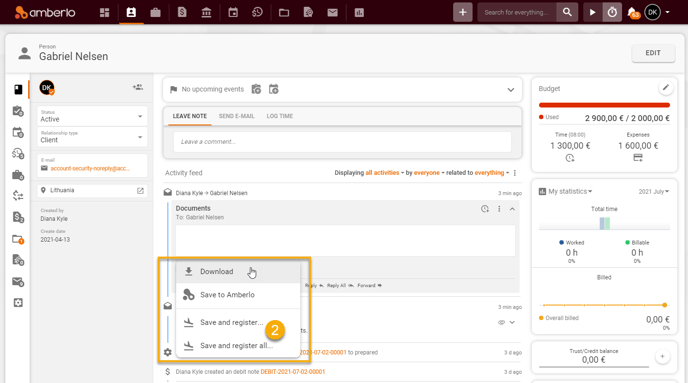Screen dimensions: 688x383
Task: Open the 2021 July period dropdown
Action: pos(654,192)
